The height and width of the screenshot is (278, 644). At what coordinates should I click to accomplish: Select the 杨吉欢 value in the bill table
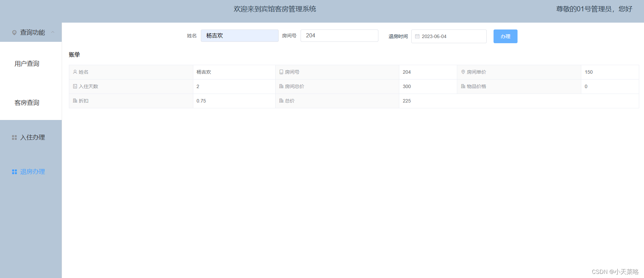pos(204,72)
